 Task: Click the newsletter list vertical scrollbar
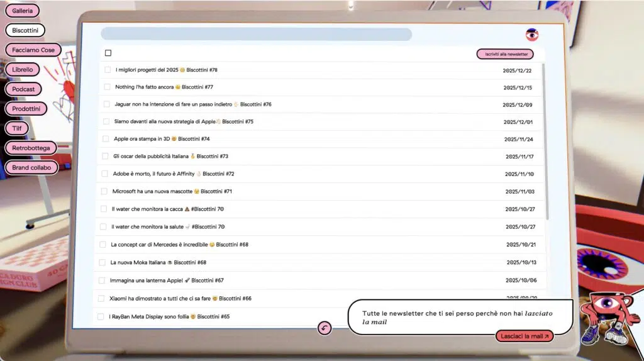coord(547,142)
